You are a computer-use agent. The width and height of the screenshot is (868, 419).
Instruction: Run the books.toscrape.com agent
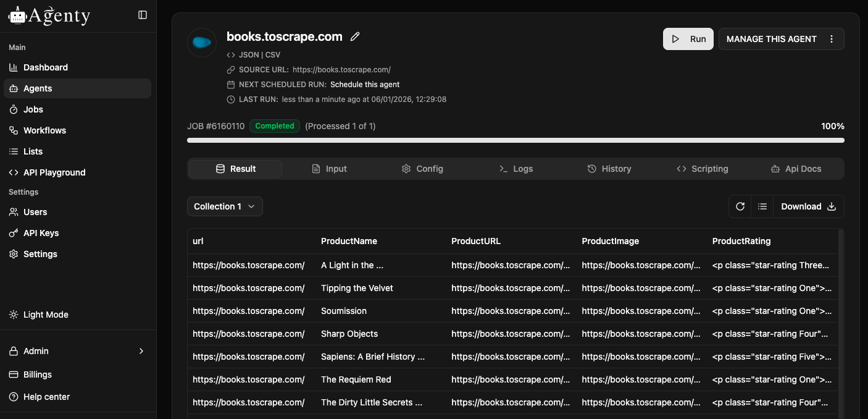(x=688, y=39)
